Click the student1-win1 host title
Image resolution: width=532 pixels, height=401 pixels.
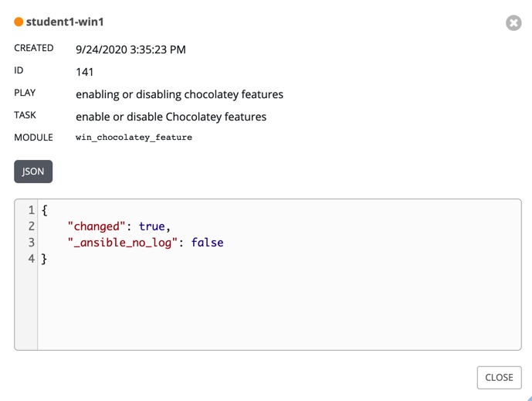[x=65, y=22]
